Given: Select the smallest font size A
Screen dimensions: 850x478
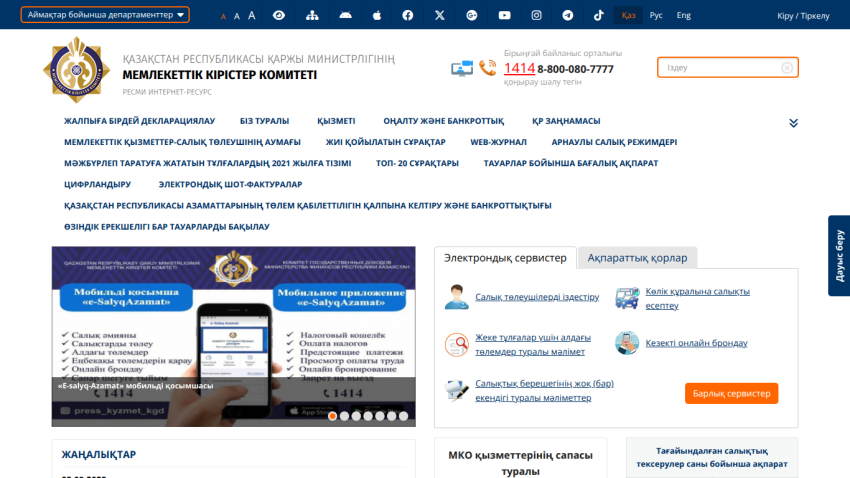Looking at the screenshot, I should pyautogui.click(x=223, y=17).
